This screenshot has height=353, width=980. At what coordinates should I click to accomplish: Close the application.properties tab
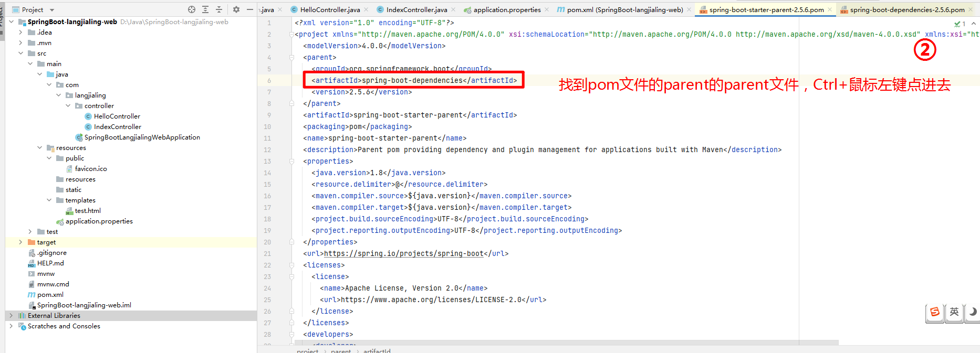point(547,9)
